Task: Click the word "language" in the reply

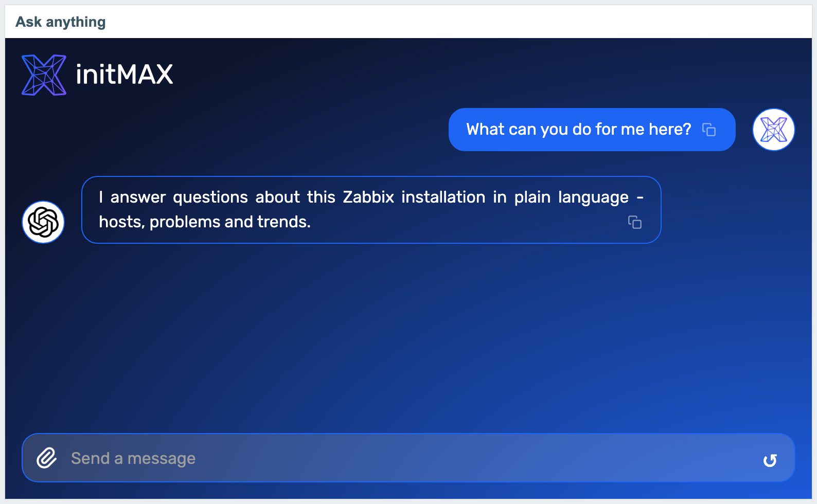Action: point(593,197)
